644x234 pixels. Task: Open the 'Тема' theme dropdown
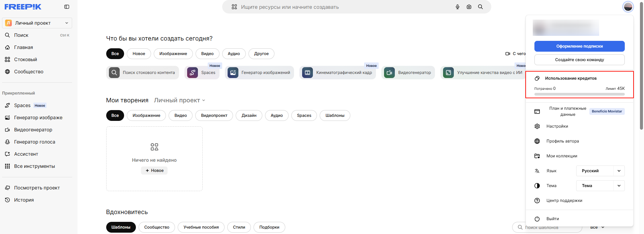(600, 186)
